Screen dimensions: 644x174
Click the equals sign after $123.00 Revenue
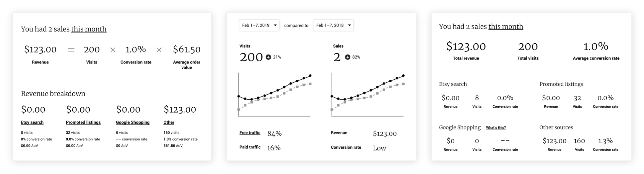71,50
